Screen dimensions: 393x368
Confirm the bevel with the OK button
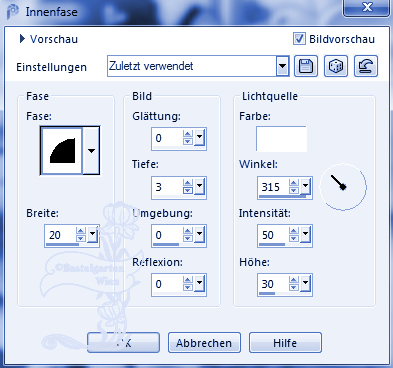(x=123, y=343)
